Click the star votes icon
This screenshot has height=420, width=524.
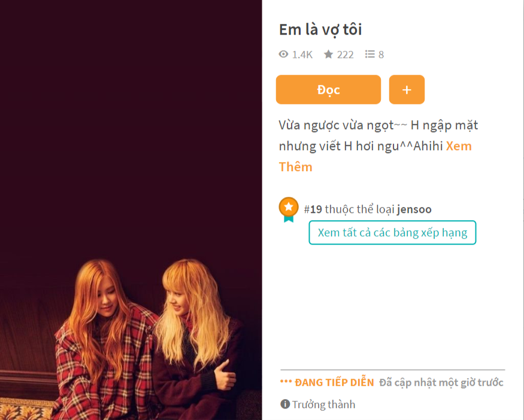click(x=329, y=54)
